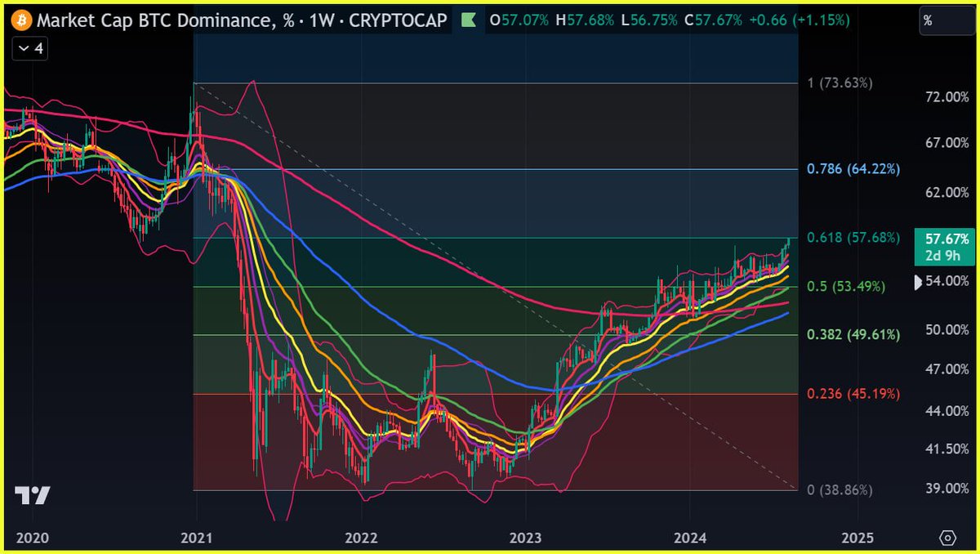Screen dimensions: 980x554
Task: Click the countdown timer showing 2d 9h
Action: point(945,255)
